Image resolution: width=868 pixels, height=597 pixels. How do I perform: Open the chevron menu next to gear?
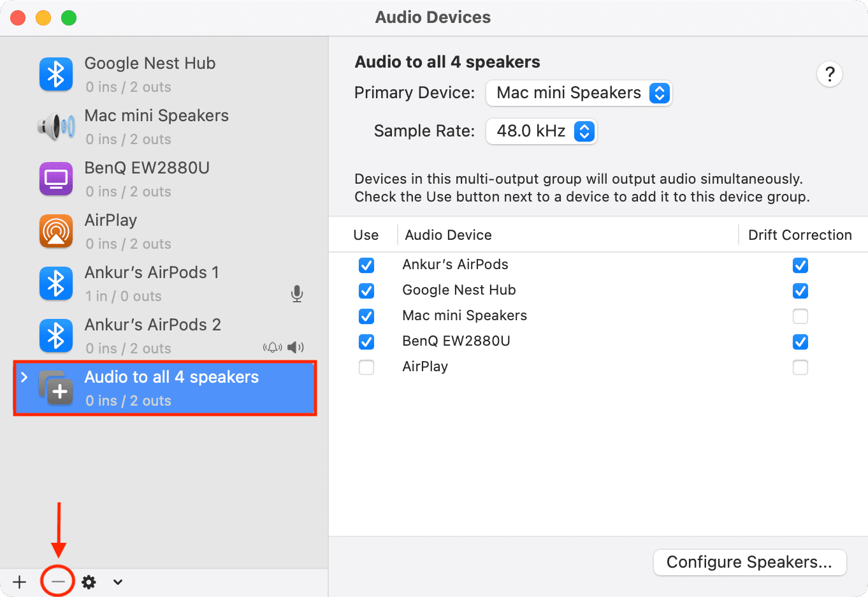pos(118,582)
